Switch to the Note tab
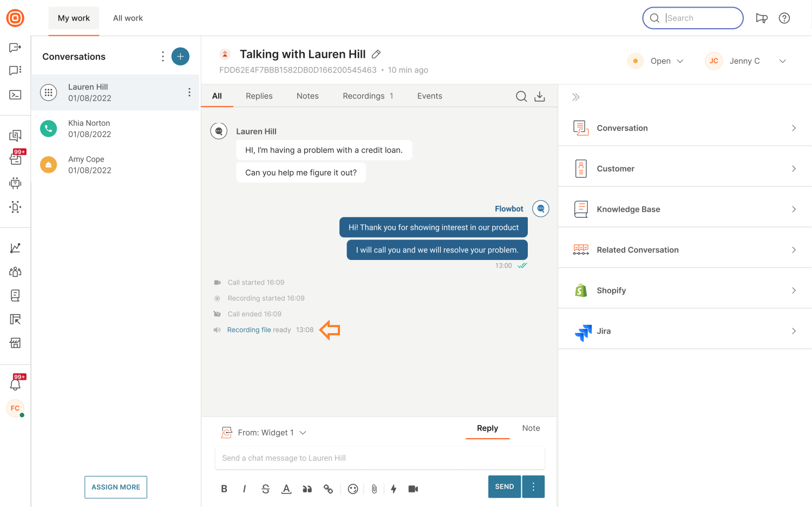Viewport: 812px width, 507px height. pyautogui.click(x=531, y=428)
